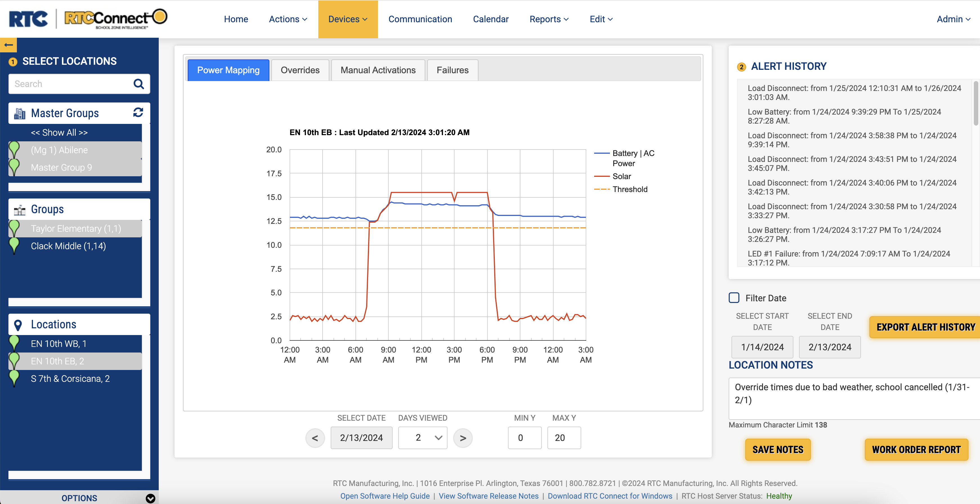This screenshot has width=980, height=504.
Task: Expand the Admin user menu
Action: coord(953,19)
